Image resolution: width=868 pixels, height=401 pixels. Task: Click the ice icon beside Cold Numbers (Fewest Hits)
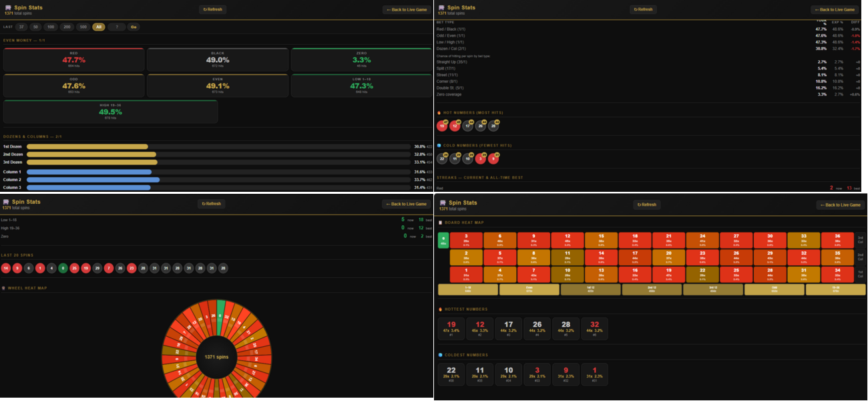439,145
